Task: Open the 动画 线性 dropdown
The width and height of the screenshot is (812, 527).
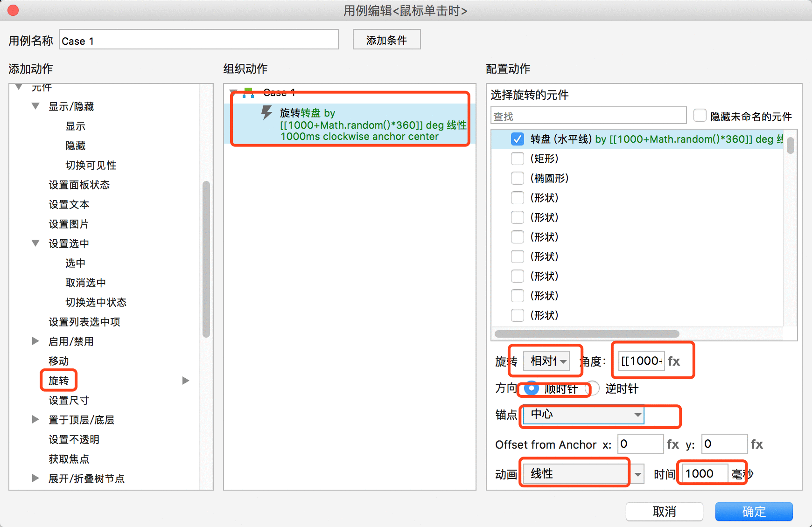Action: 584,474
